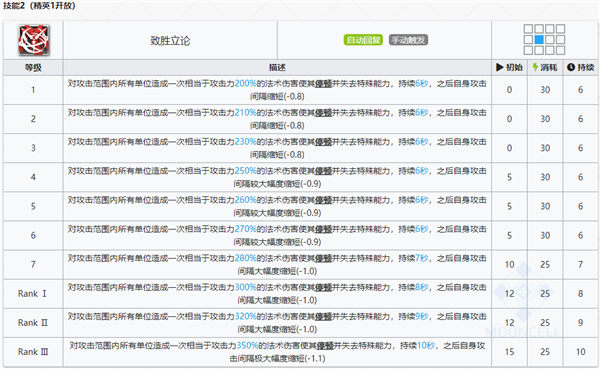Click the gray 手动触发 tag
600x369 pixels.
pyautogui.click(x=408, y=40)
